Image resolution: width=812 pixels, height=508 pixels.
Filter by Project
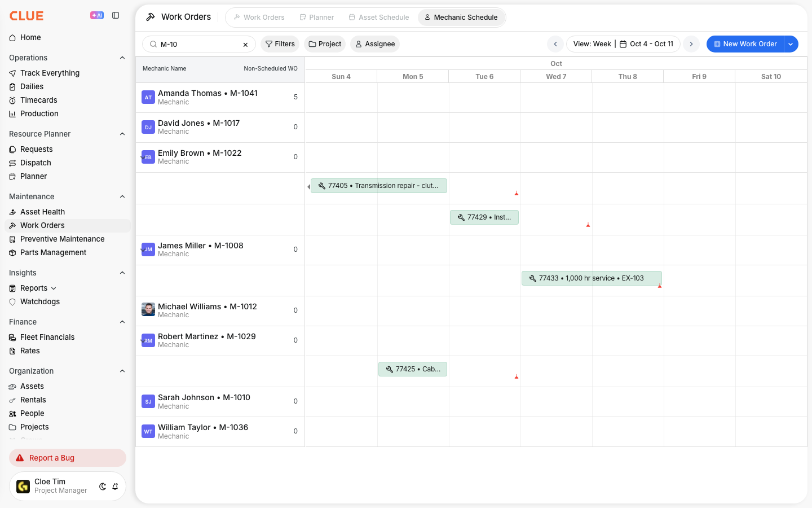pos(325,44)
